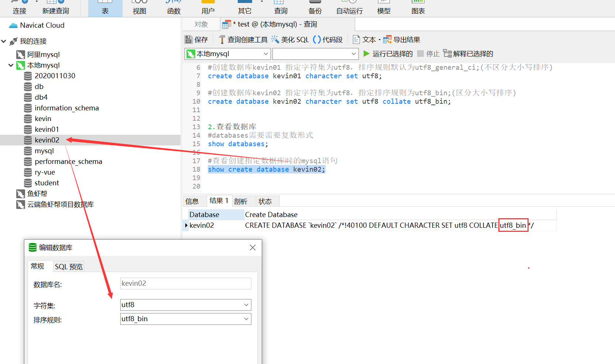Click the Create Database column header

click(x=400, y=215)
